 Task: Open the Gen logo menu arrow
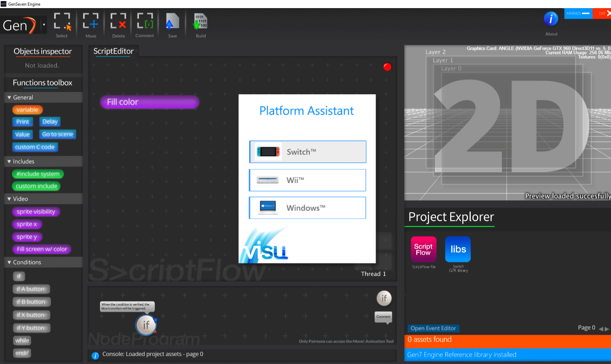44,25
